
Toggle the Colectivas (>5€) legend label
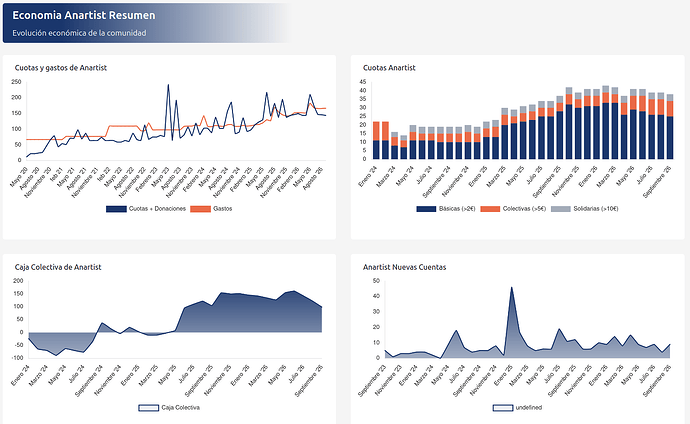coord(524,209)
